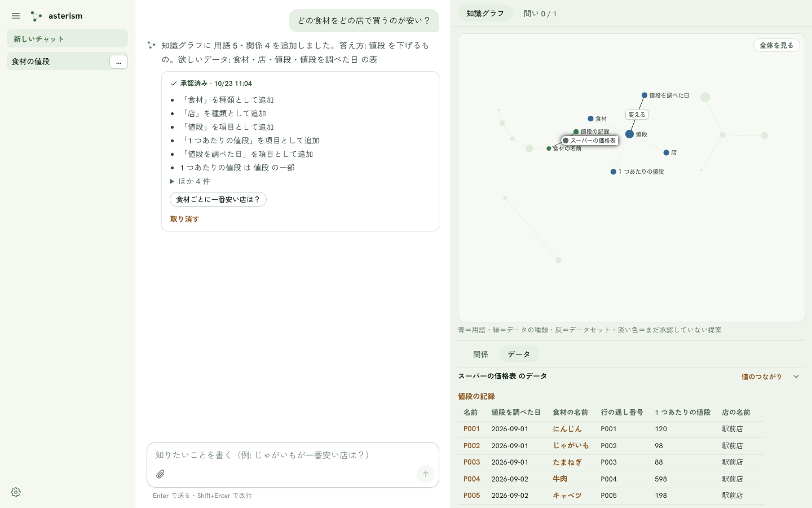The image size is (812, 508).
Task: Switch to the 知識グラフ tab
Action: [x=485, y=14]
